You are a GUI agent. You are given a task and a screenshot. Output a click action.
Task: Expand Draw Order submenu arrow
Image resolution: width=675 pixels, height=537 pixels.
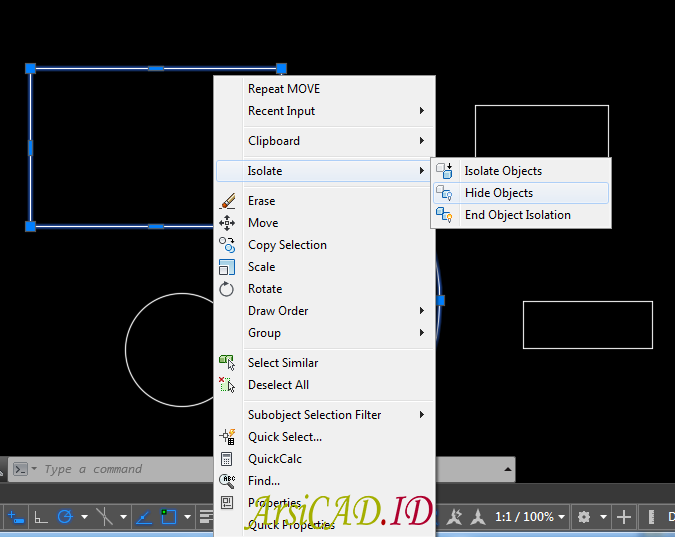[x=422, y=310]
